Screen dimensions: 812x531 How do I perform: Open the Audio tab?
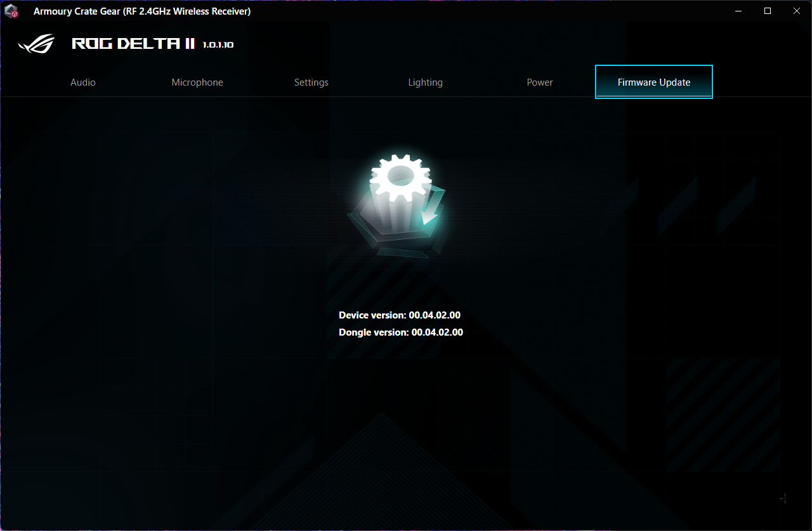pyautogui.click(x=83, y=82)
